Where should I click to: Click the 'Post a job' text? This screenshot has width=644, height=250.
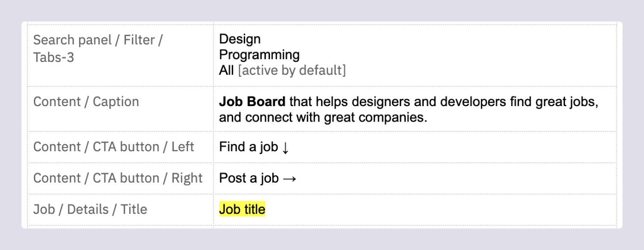pyautogui.click(x=249, y=178)
